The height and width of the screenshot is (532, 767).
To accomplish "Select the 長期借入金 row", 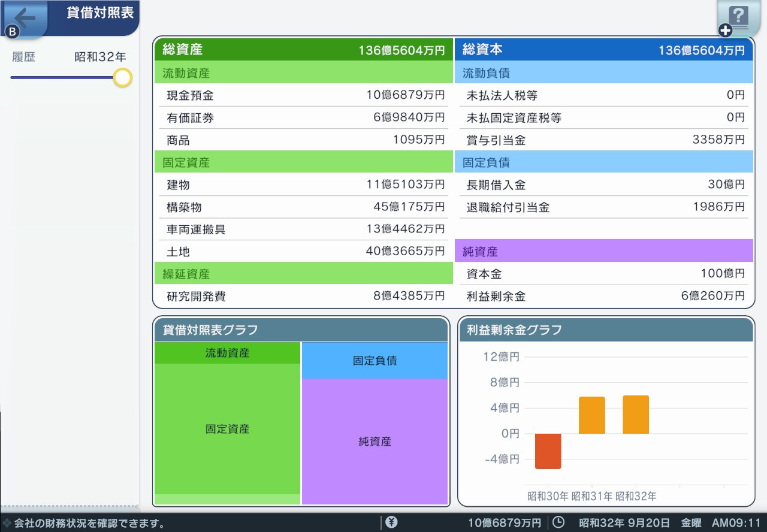I will (x=603, y=184).
